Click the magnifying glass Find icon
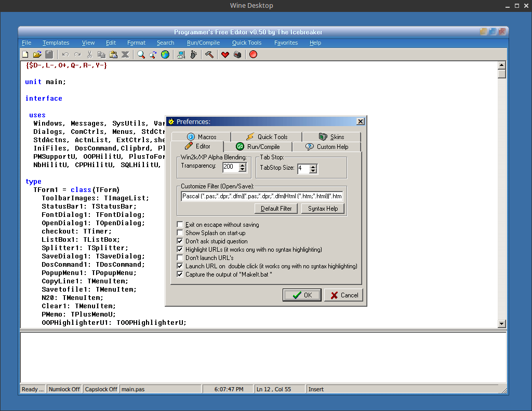 click(141, 54)
